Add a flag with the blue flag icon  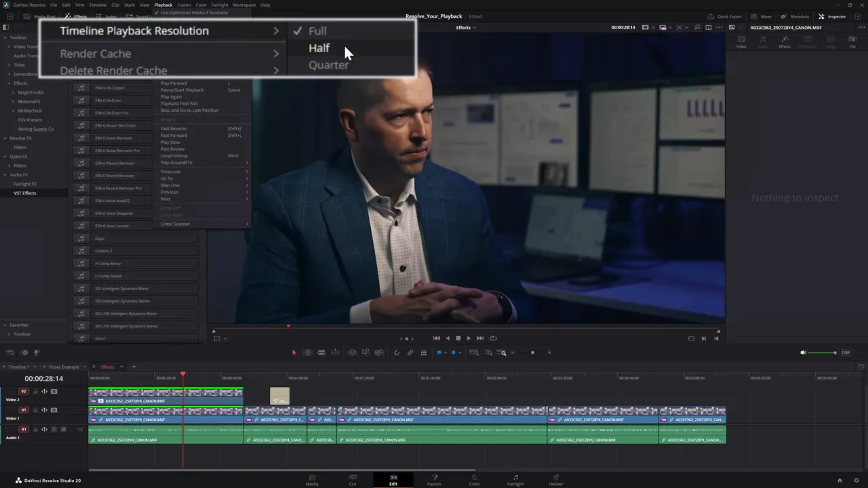[439, 352]
